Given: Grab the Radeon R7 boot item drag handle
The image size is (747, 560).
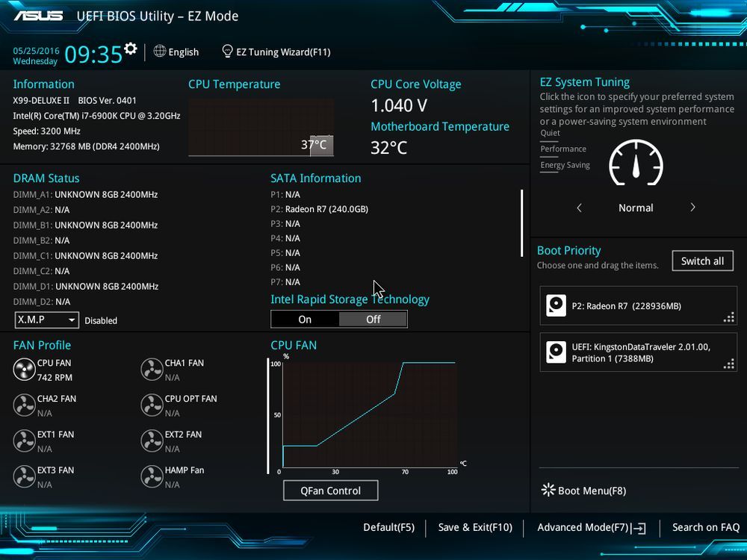Looking at the screenshot, I should [729, 317].
